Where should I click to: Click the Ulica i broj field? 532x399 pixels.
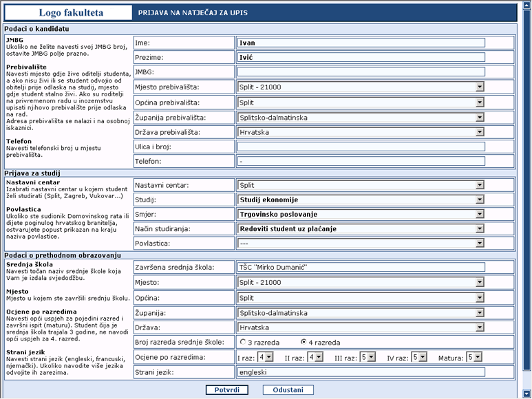click(360, 147)
